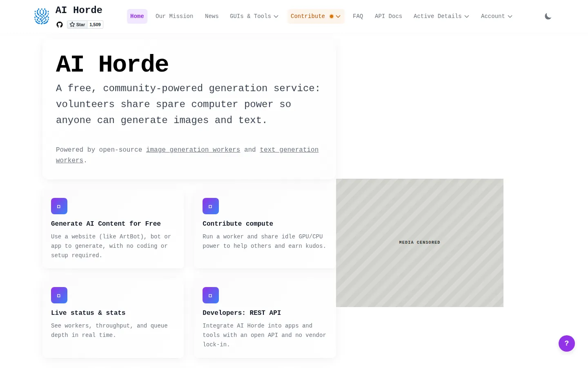Expand the Contribute dropdown menu
The width and height of the screenshot is (588, 368).
click(316, 16)
